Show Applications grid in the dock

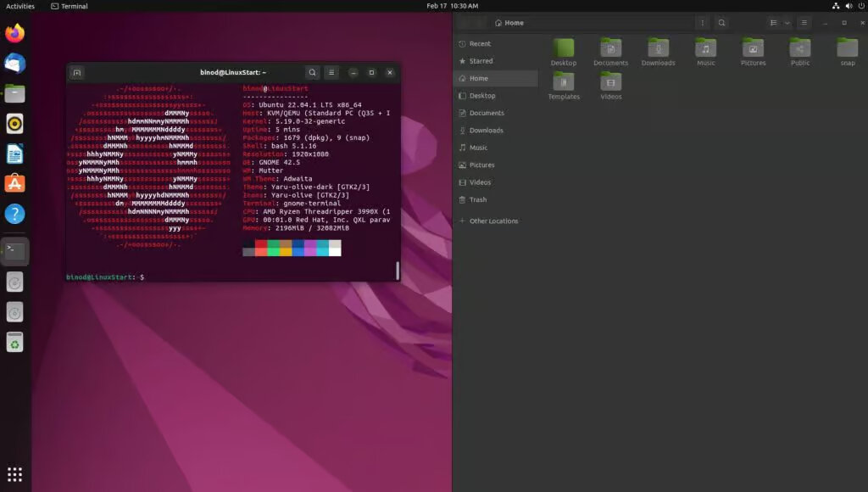[x=15, y=475]
